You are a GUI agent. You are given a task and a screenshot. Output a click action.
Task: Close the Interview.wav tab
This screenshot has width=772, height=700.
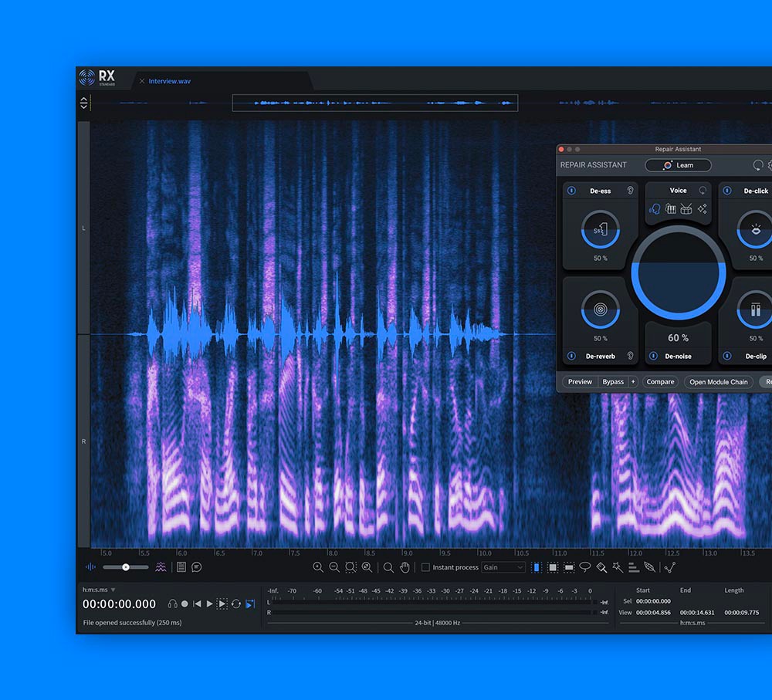pos(142,81)
